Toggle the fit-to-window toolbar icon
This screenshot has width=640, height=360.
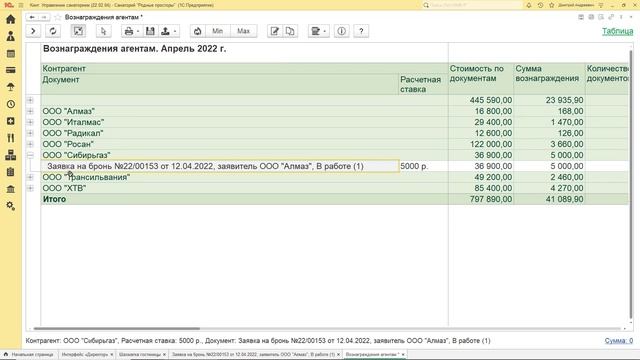[x=78, y=31]
